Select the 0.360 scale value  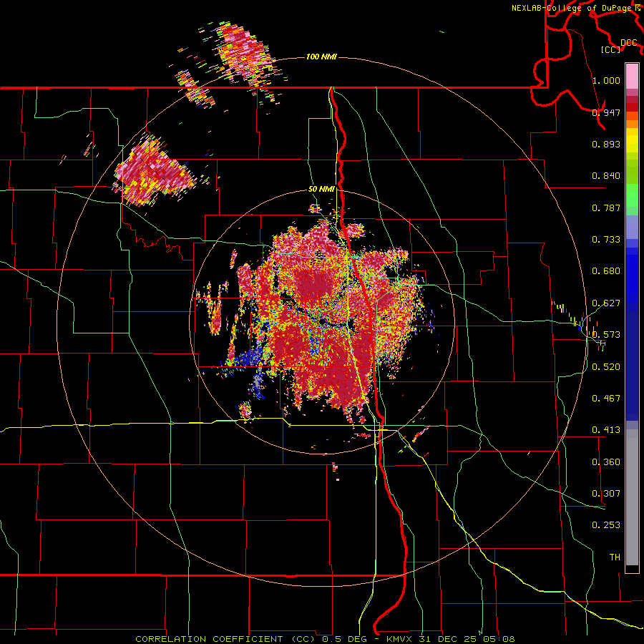[x=606, y=462]
